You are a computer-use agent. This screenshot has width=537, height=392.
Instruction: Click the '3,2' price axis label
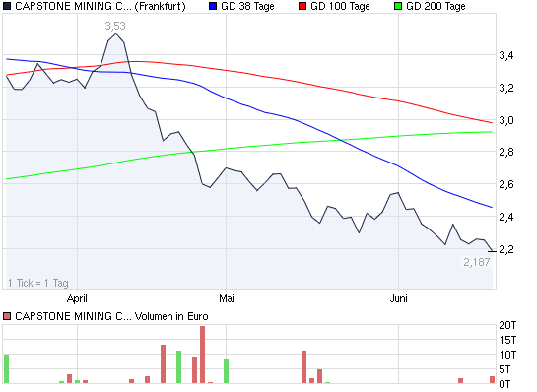[x=506, y=88]
